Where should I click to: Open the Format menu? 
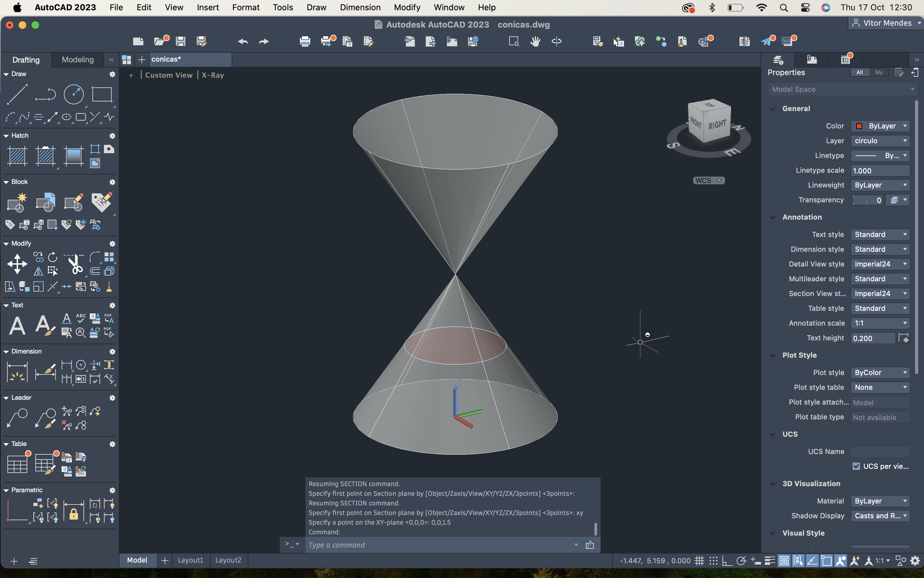click(x=245, y=7)
